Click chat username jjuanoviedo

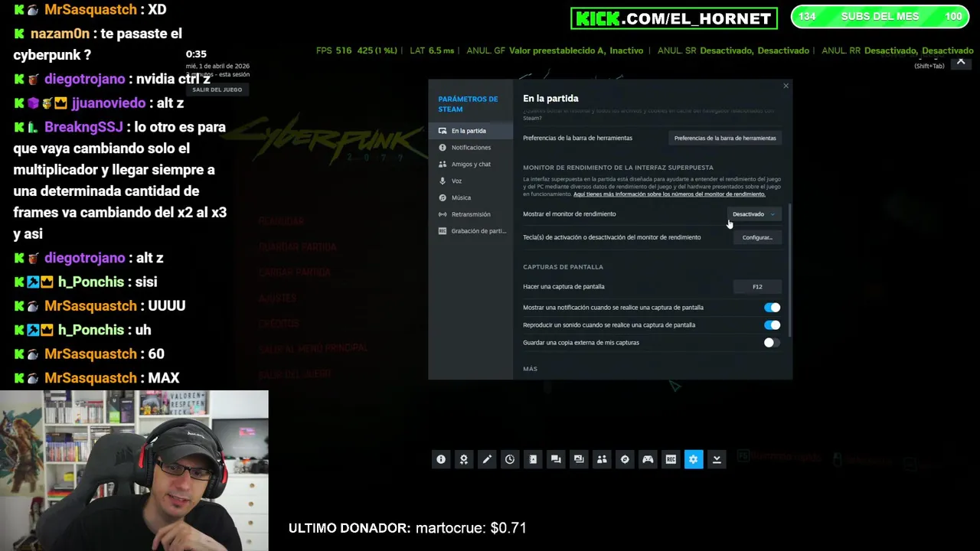108,103
